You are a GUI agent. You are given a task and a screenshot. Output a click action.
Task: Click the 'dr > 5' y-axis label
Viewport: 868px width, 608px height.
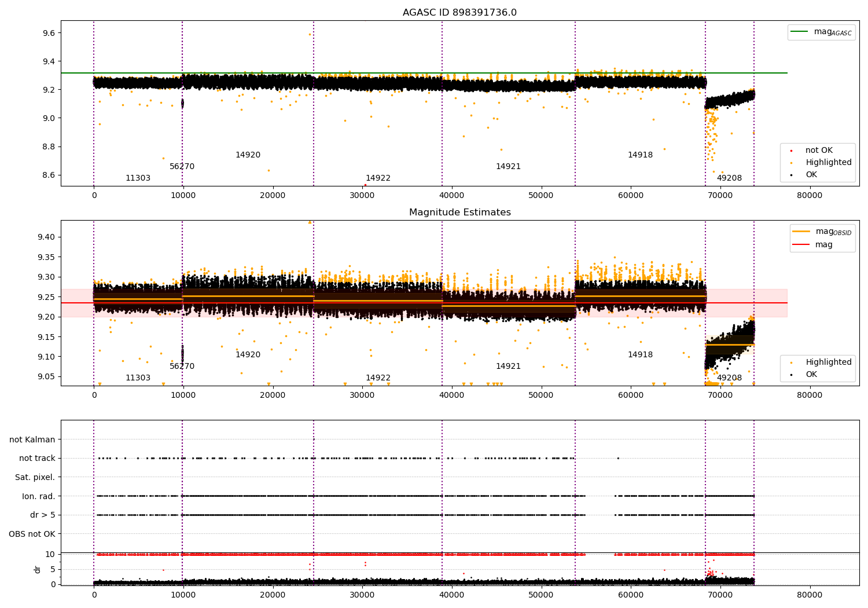coord(43,515)
